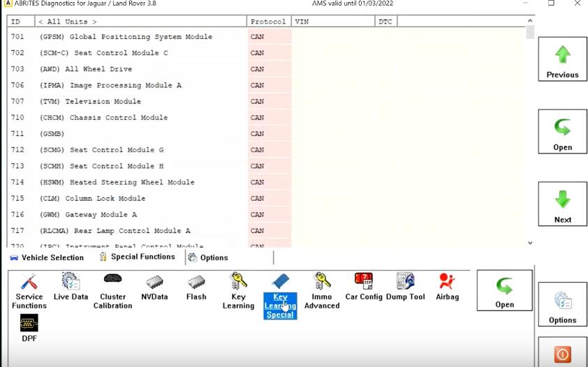Click the unit list scrollbar thumb
This screenshot has width=588, height=367.
tap(530, 32)
